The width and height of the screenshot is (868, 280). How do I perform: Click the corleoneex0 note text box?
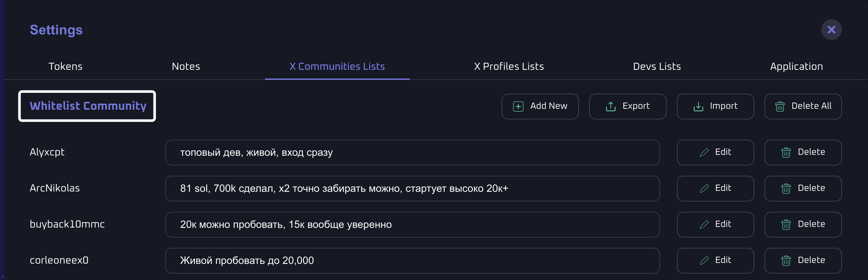click(412, 260)
